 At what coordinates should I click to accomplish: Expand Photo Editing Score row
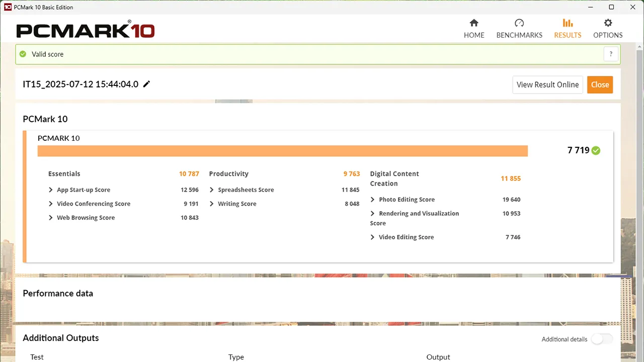[x=373, y=200]
